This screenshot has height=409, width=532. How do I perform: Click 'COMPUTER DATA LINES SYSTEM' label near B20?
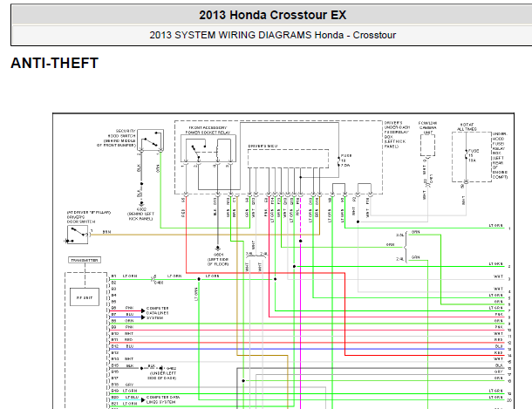coord(163,399)
